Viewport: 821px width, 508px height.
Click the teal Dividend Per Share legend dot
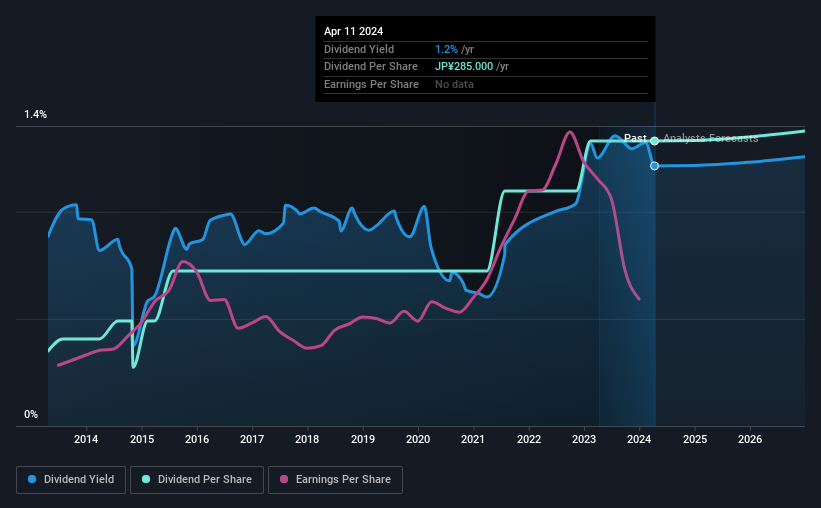(146, 479)
